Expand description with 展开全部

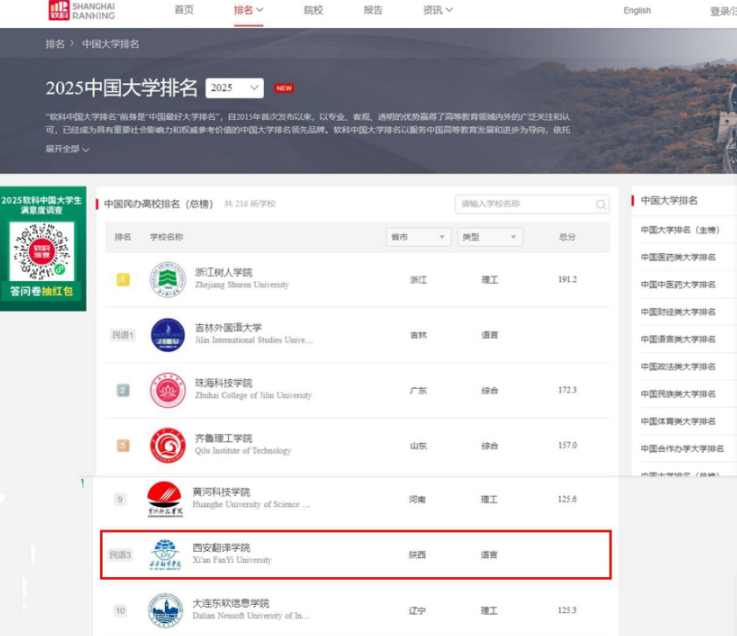click(67, 149)
